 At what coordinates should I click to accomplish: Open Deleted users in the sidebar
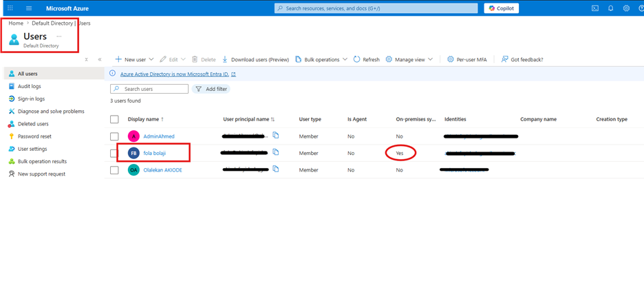pyautogui.click(x=33, y=124)
